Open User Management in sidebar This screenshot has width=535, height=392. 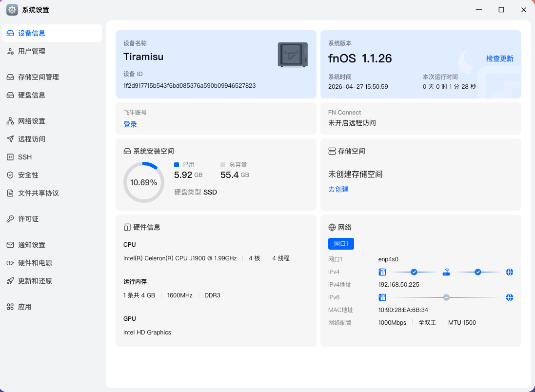(x=32, y=51)
